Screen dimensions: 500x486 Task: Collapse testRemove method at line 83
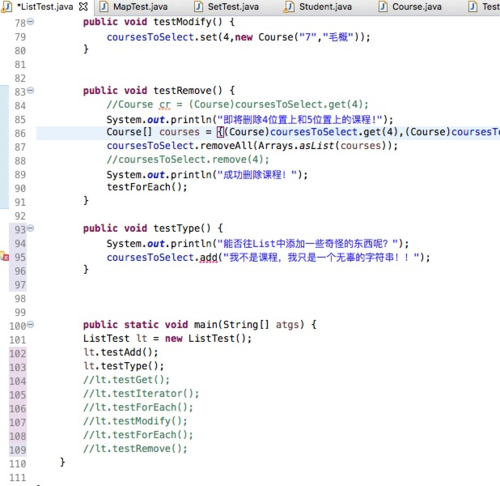(x=30, y=90)
